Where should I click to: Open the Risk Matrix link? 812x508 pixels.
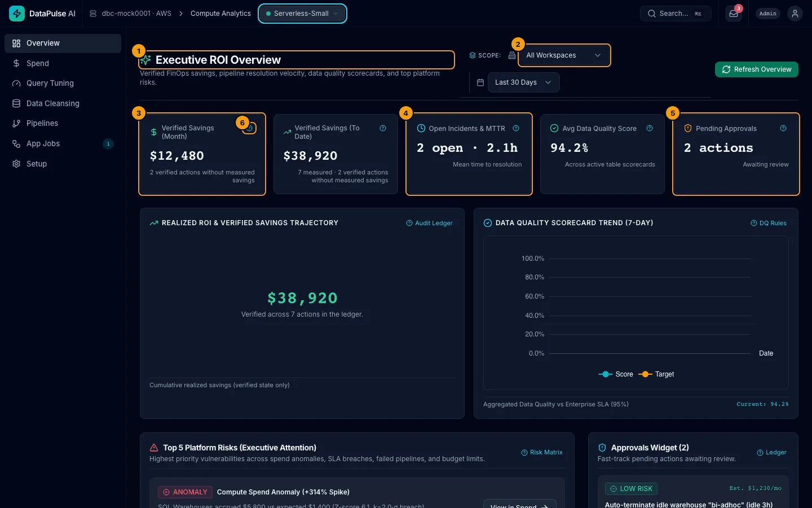[x=542, y=452]
